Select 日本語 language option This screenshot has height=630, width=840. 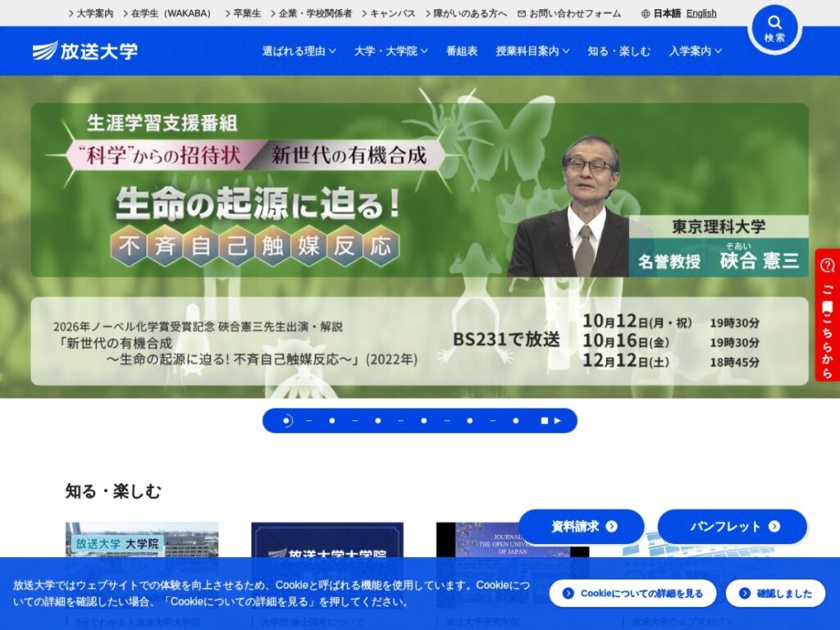pyautogui.click(x=667, y=14)
